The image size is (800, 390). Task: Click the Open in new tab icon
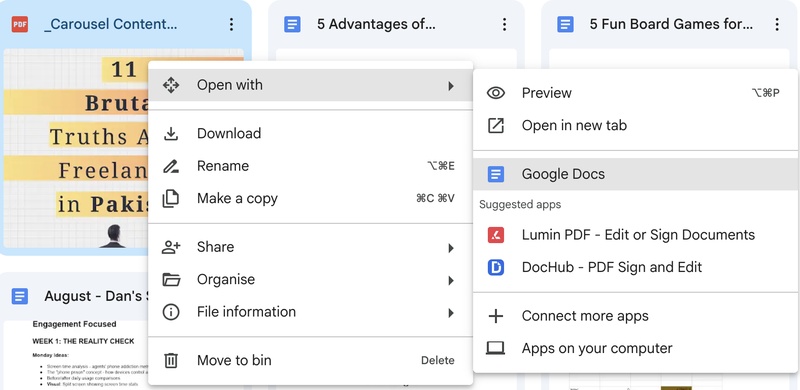[495, 126]
